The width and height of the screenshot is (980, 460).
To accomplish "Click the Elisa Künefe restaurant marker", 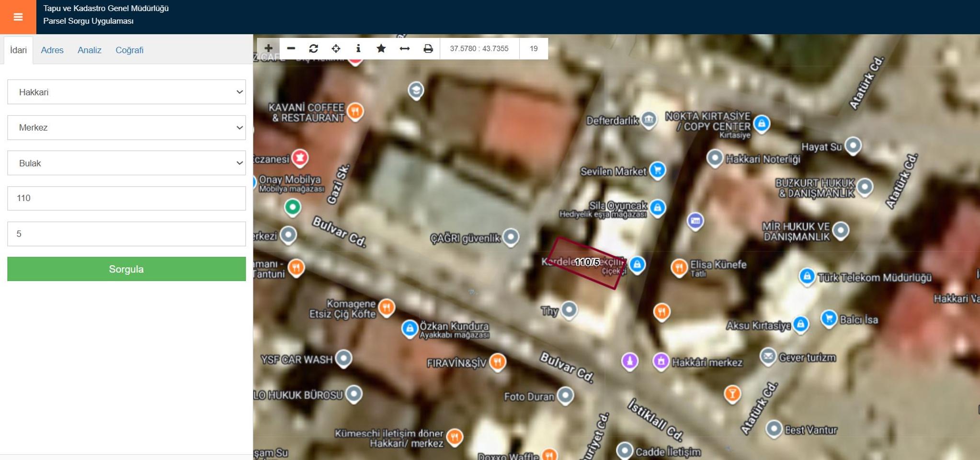I will 679,268.
